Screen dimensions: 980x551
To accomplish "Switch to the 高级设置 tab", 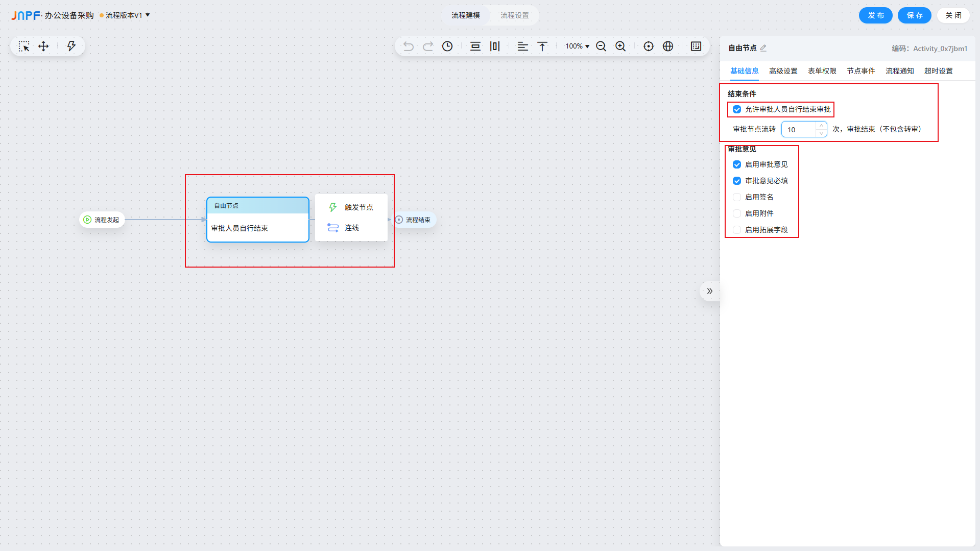I will click(x=783, y=71).
